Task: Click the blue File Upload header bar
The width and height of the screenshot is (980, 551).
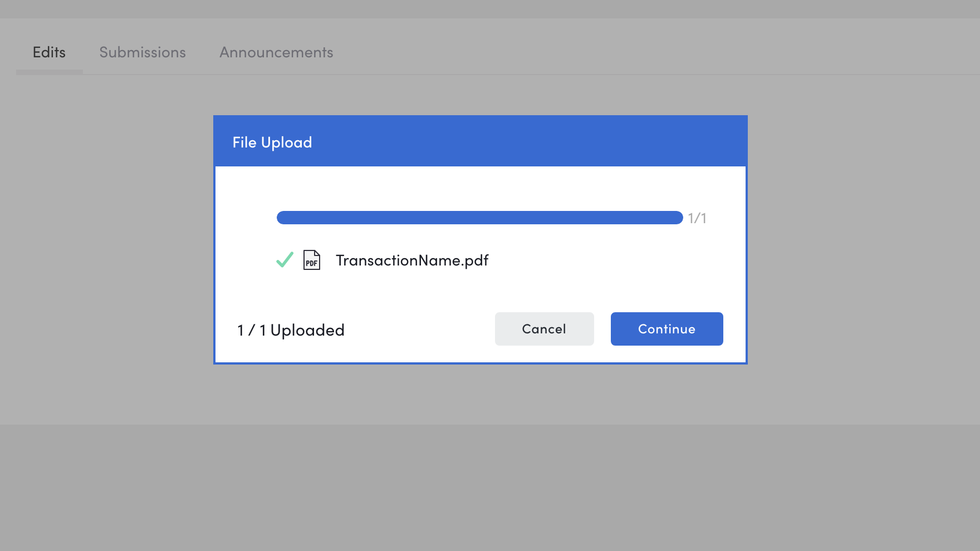Action: point(480,141)
